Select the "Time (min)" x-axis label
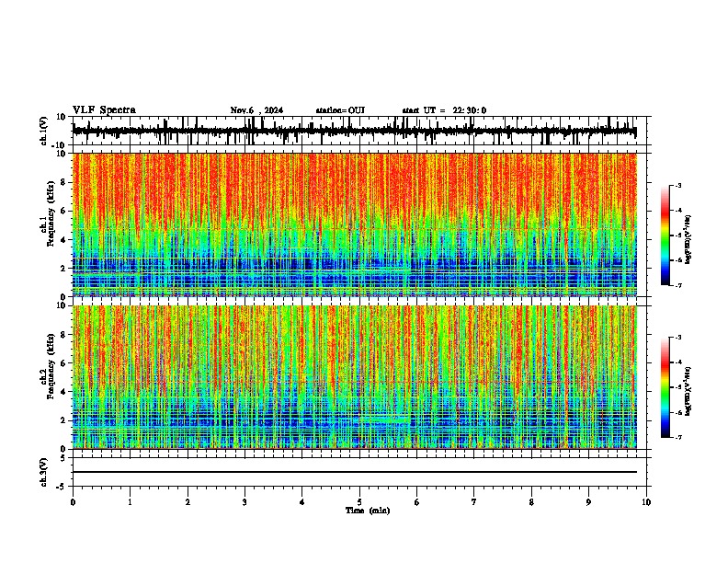The height and width of the screenshot is (563, 728). [x=368, y=511]
